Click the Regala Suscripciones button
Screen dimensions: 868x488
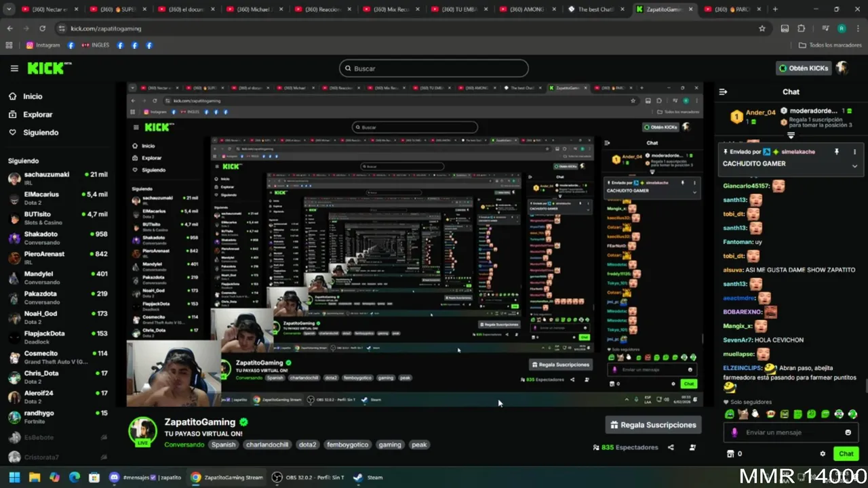tap(653, 425)
